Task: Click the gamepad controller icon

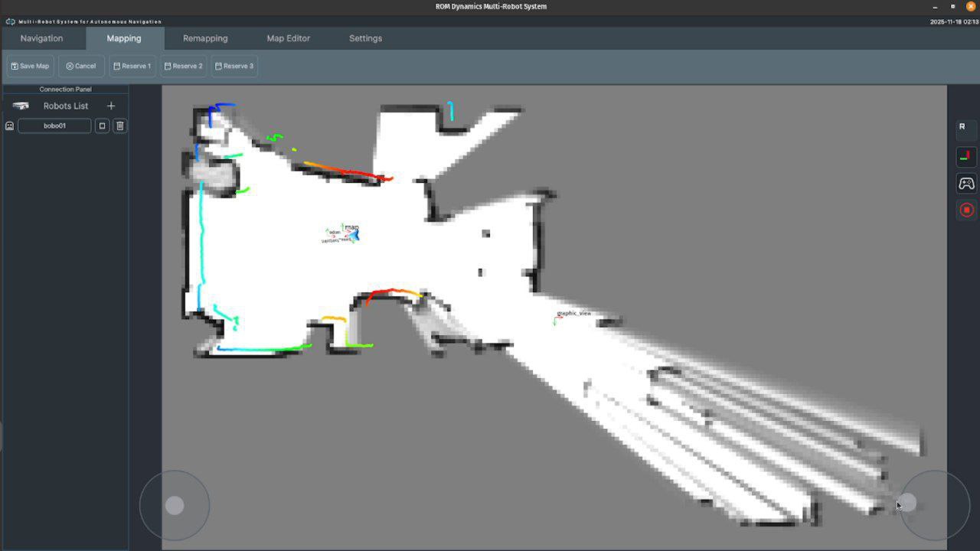Action: [x=966, y=184]
